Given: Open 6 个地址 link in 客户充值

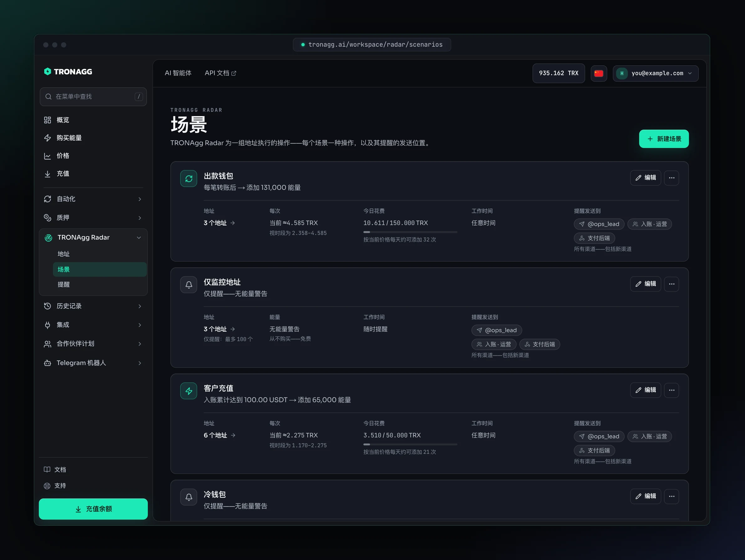Looking at the screenshot, I should coord(219,435).
